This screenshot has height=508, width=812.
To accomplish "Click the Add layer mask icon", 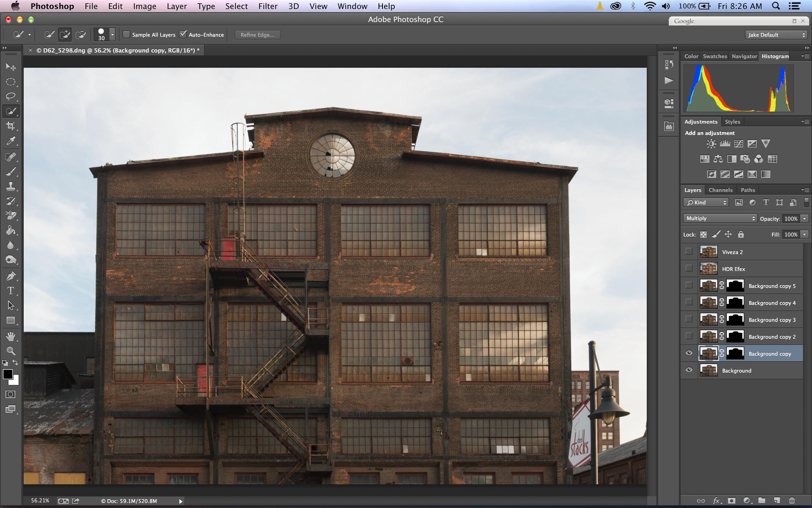I will (731, 501).
